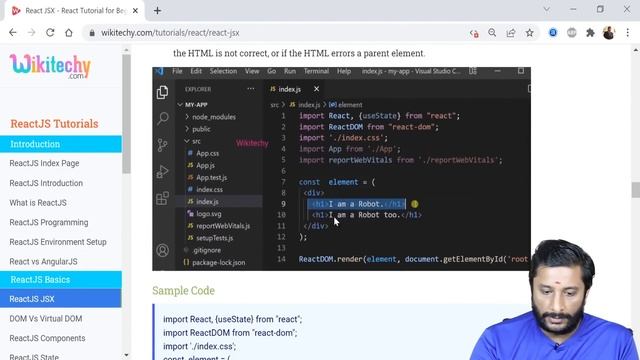
Task: Open App.test.js file
Action: pos(207,178)
